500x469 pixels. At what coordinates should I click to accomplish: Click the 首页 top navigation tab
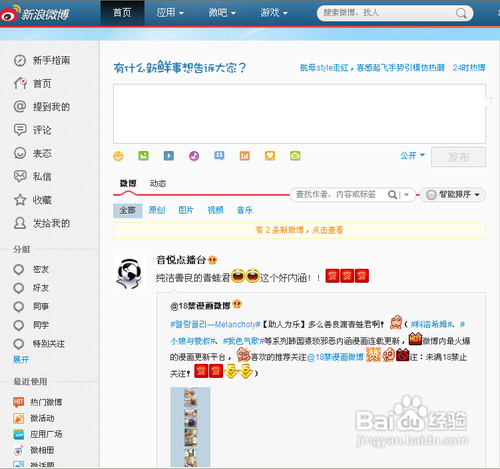click(x=122, y=13)
